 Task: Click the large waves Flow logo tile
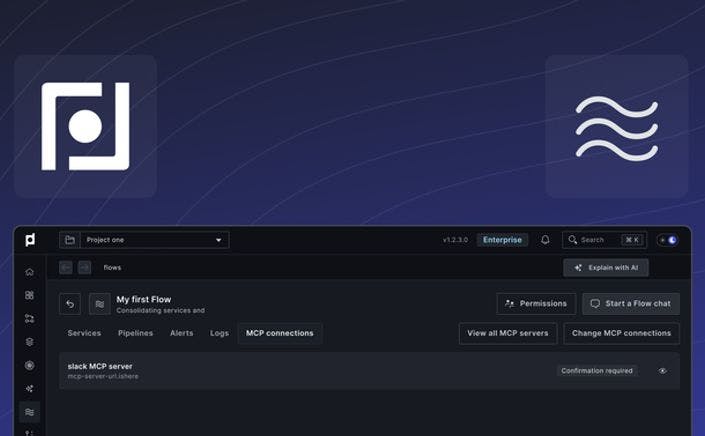pos(617,126)
